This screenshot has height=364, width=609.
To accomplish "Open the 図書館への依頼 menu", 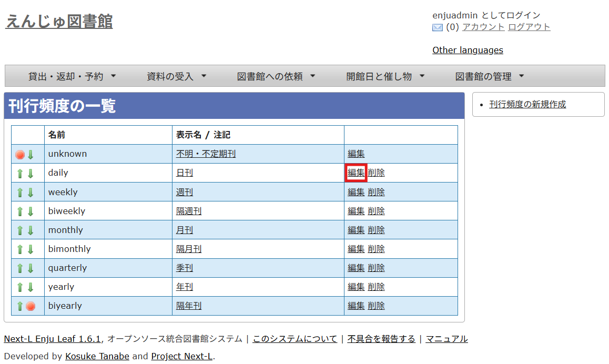I will point(276,76).
